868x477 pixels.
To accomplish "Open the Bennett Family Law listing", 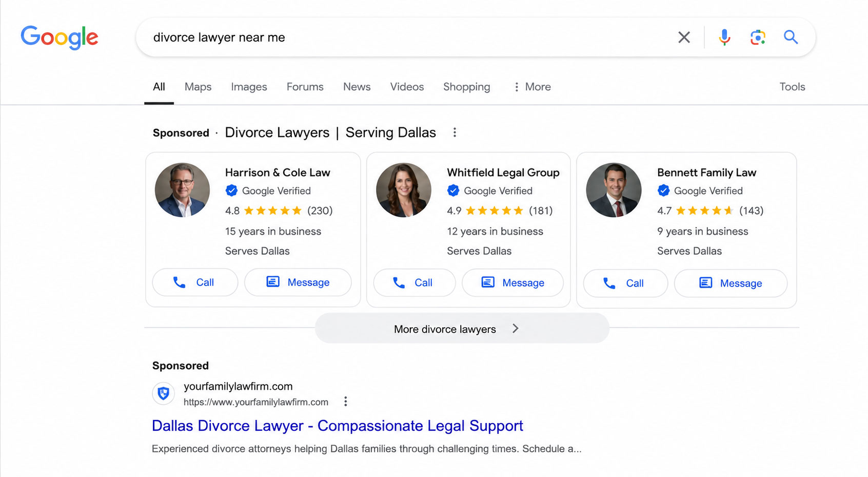I will [707, 173].
